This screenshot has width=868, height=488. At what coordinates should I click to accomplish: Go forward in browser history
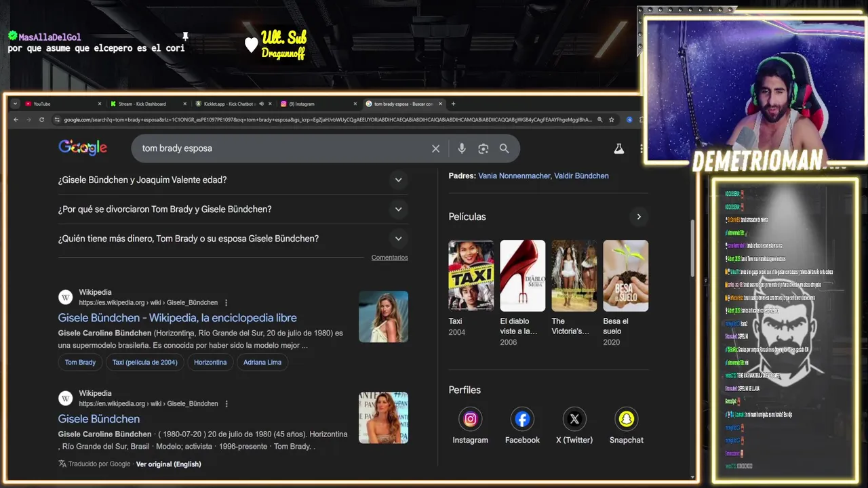point(28,120)
